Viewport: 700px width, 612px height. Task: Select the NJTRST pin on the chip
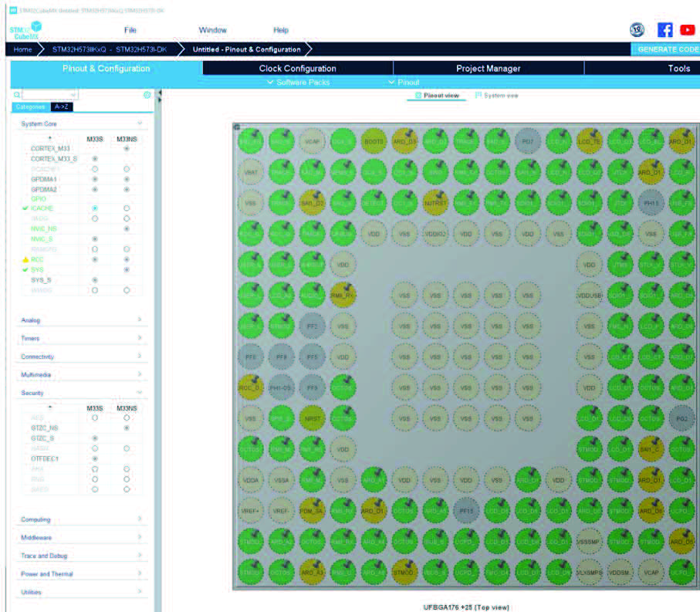pos(435,203)
